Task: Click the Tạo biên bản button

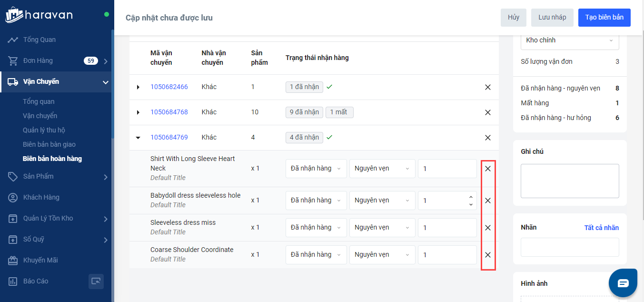Action: pyautogui.click(x=604, y=17)
